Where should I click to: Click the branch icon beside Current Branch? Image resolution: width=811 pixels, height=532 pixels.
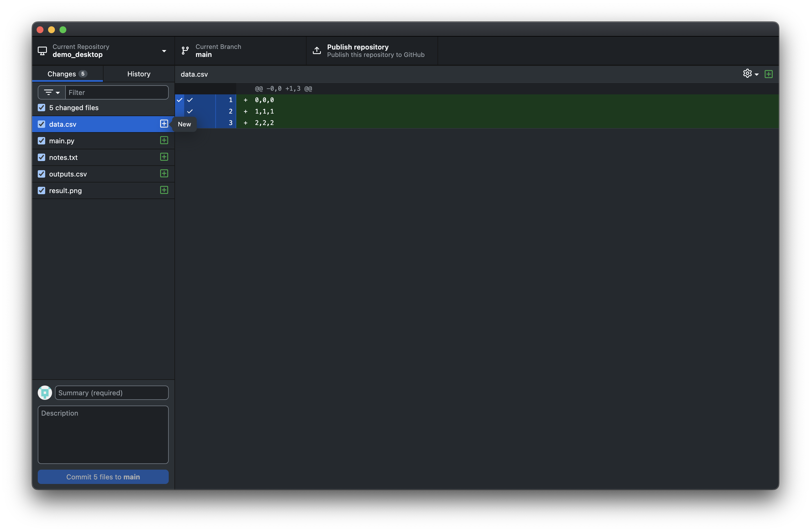[185, 51]
